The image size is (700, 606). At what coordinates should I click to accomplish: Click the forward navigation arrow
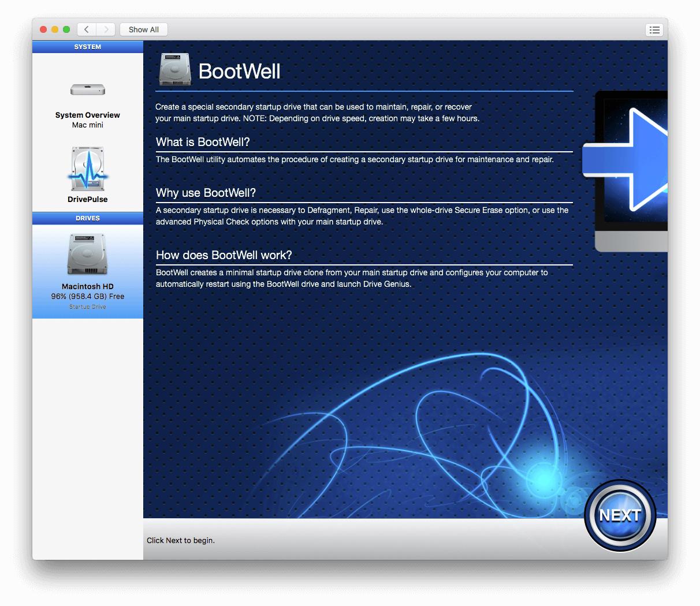pos(106,29)
